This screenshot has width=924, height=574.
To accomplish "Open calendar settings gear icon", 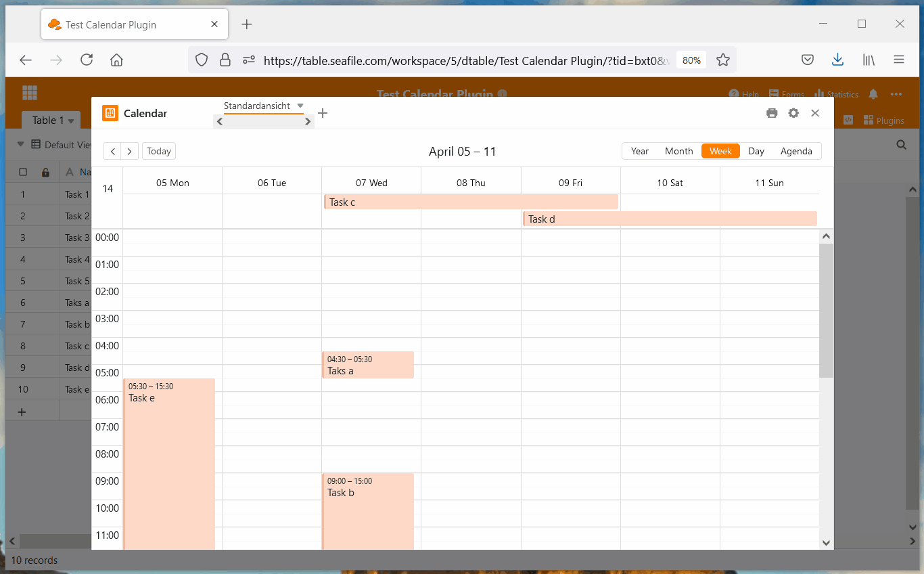I will coord(793,113).
